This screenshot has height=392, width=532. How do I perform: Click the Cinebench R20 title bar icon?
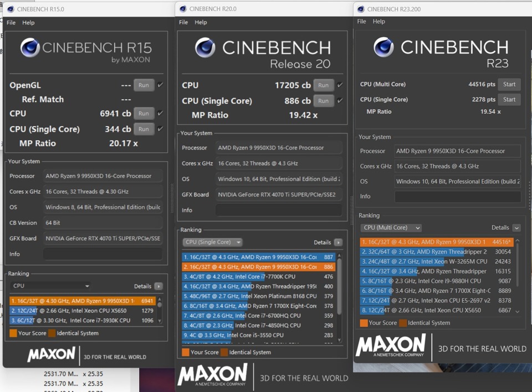183,8
